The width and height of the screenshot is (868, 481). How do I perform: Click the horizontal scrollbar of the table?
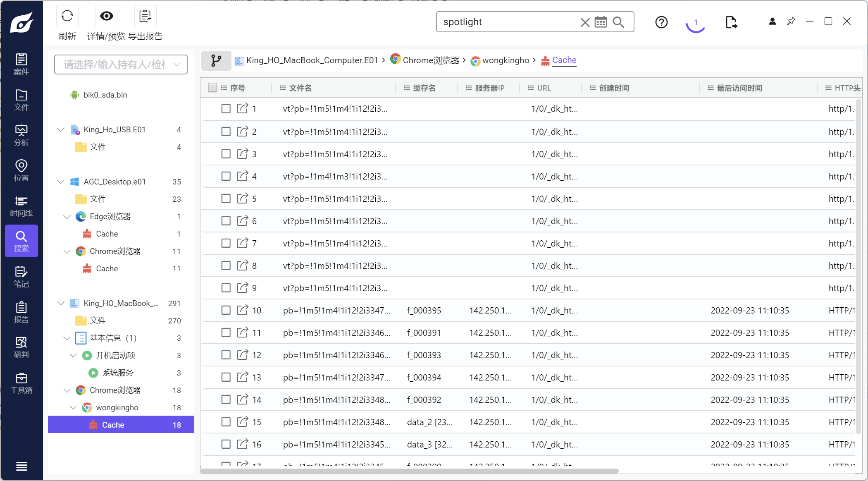point(409,471)
